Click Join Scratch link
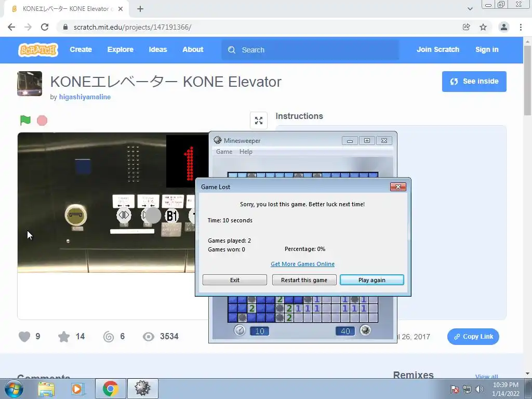 coord(438,49)
